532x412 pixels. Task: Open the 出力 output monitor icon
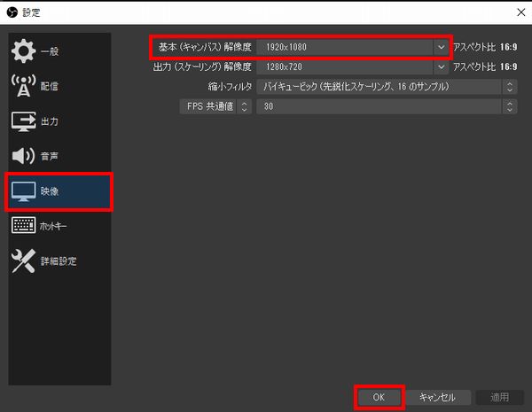(x=23, y=121)
